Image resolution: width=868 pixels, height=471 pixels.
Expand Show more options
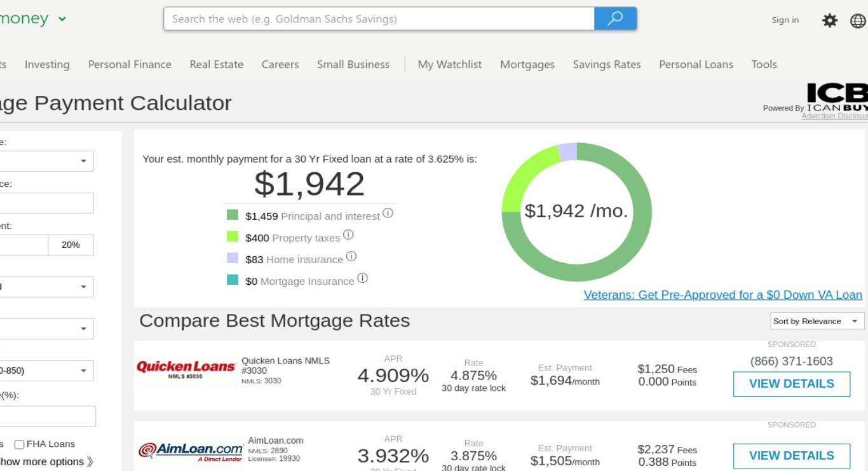46,461
